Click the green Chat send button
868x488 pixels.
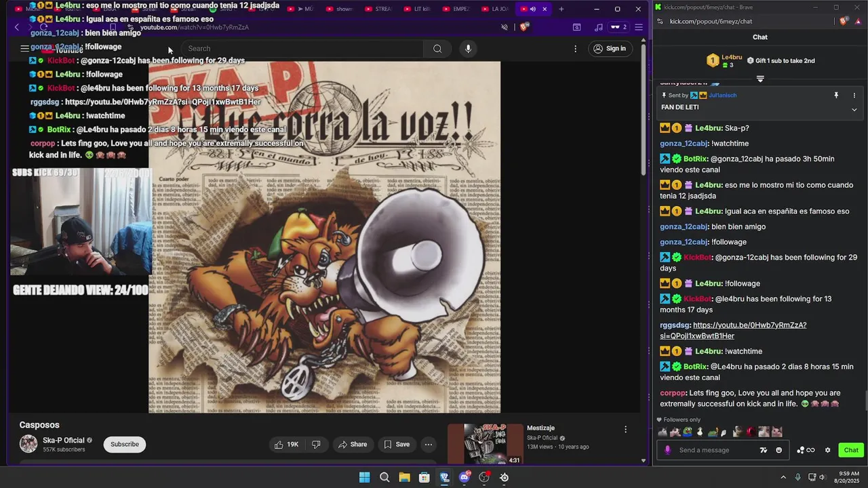851,450
